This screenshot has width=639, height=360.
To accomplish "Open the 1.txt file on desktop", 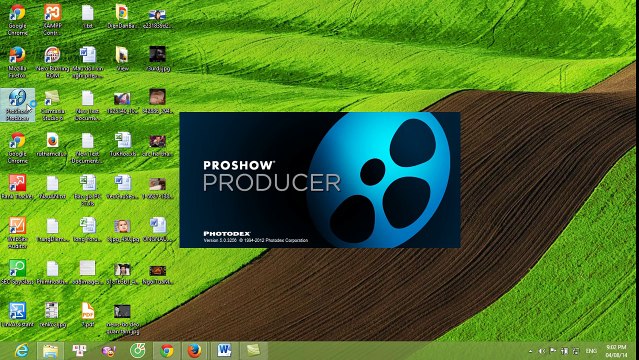I will [87, 17].
